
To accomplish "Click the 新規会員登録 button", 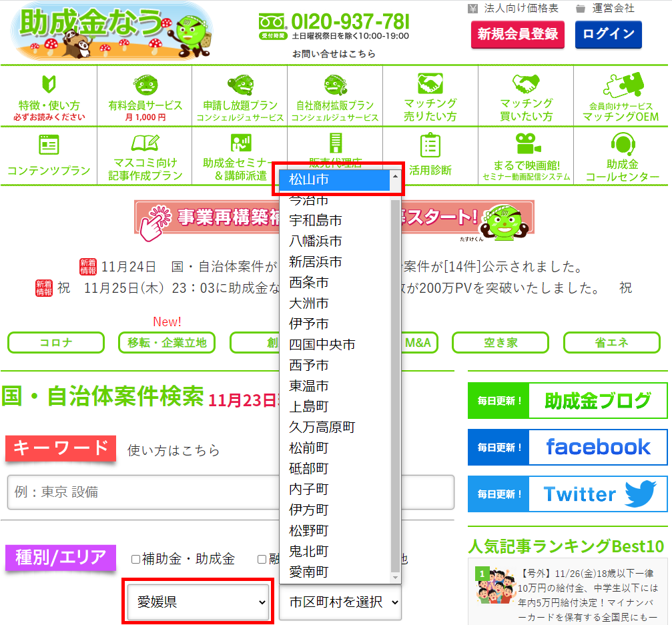I will [517, 34].
